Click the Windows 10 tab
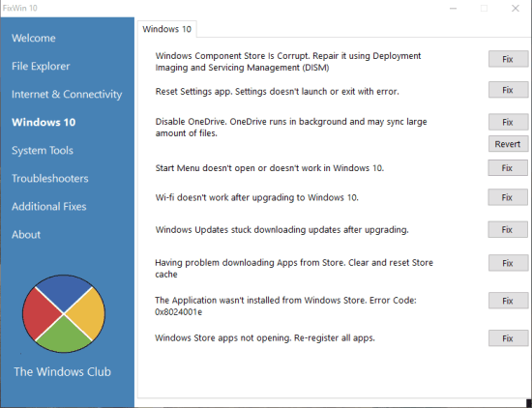This screenshot has width=532, height=408. (167, 29)
